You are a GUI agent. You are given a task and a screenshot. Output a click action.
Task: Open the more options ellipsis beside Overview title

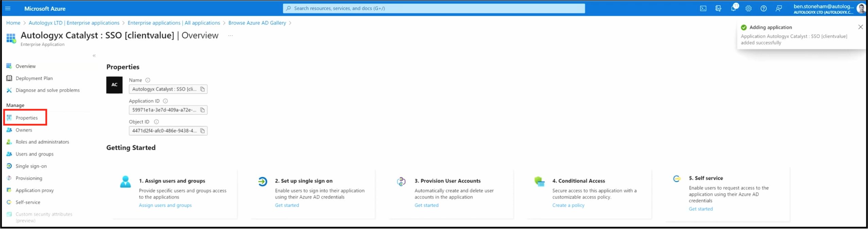[x=231, y=36]
